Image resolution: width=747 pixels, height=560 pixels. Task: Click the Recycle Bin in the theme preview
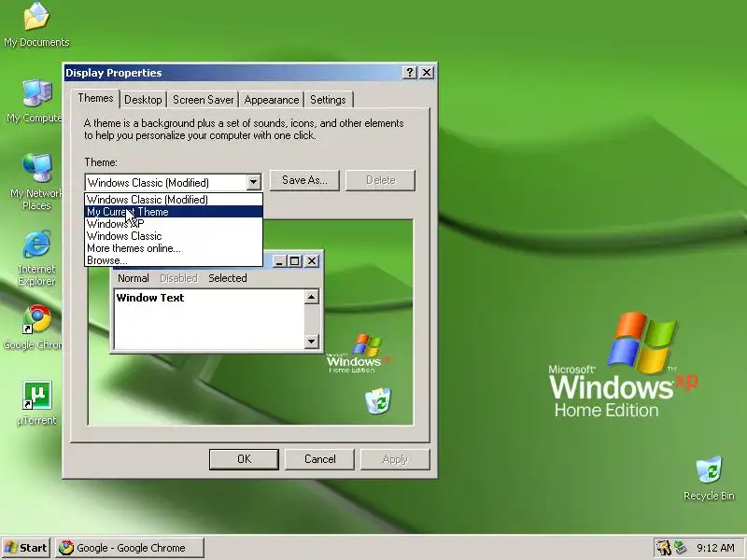click(x=378, y=401)
